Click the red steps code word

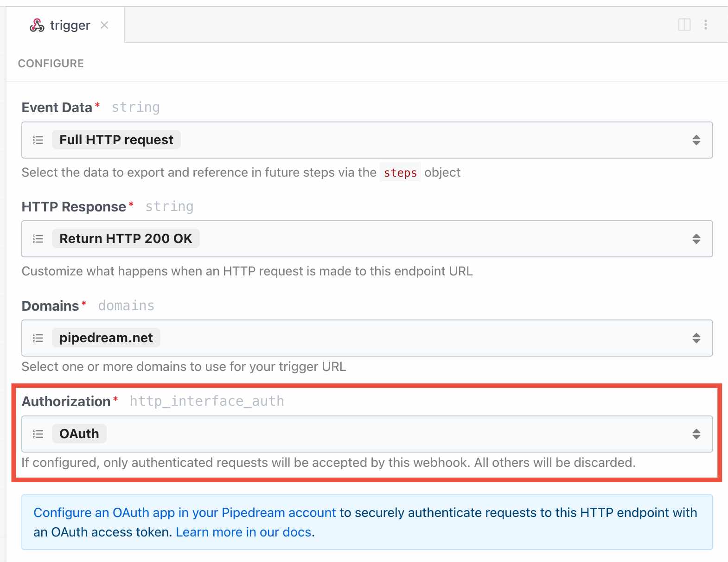[x=400, y=172]
